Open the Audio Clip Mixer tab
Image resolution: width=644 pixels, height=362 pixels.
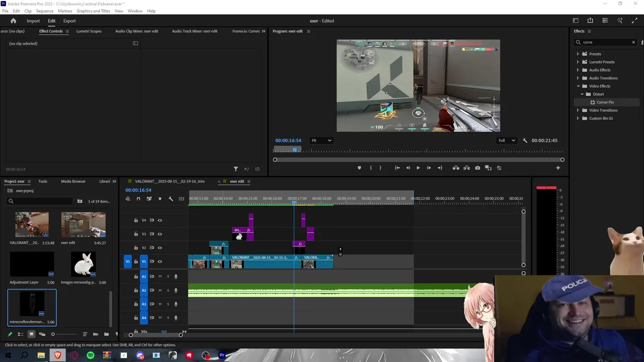tap(136, 31)
